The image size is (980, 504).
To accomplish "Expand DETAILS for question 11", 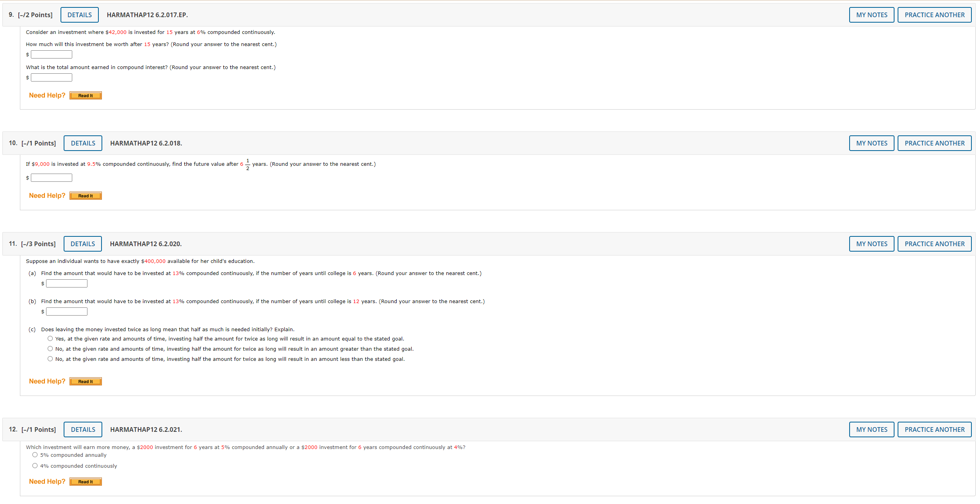I will click(x=82, y=244).
